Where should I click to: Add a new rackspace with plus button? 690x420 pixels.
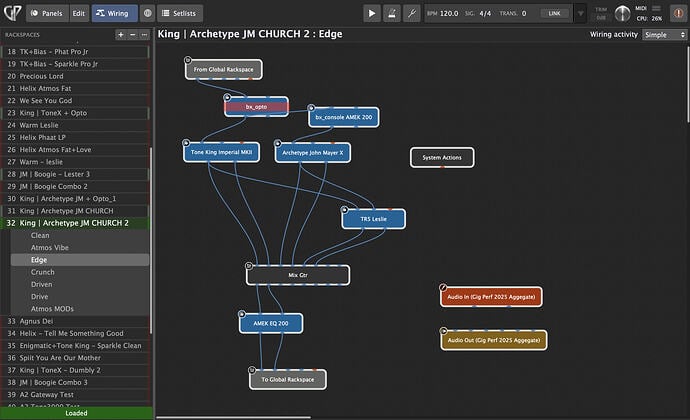click(121, 35)
